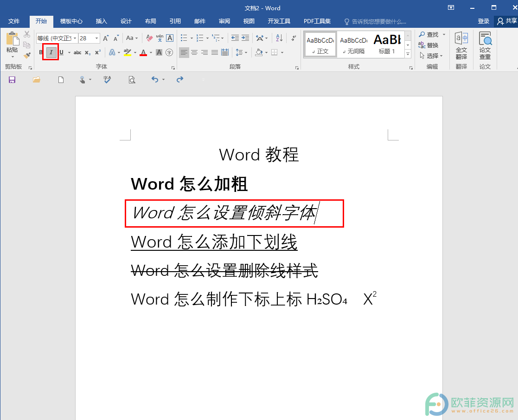Open a file with the folder icon
518x420 pixels.
[x=36, y=80]
